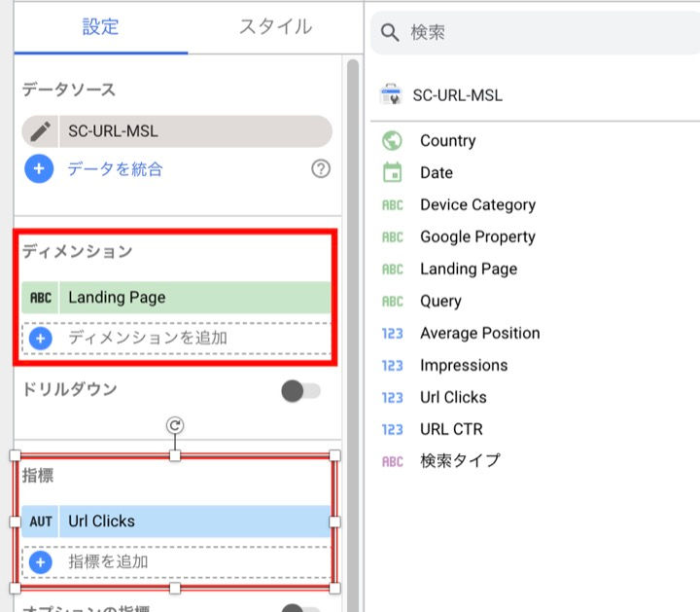The width and height of the screenshot is (700, 612).
Task: Select the URL CTR field
Action: pos(451,429)
